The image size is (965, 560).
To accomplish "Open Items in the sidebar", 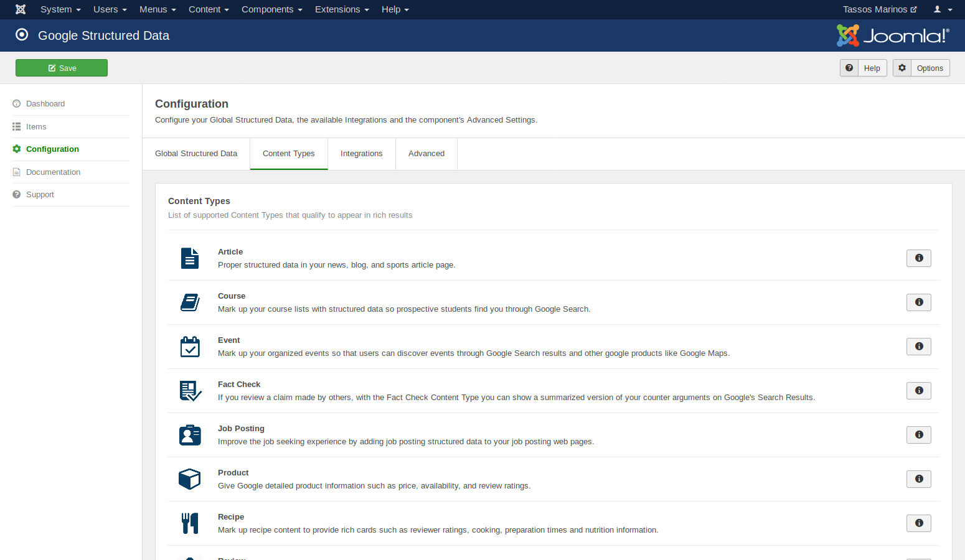I will tap(36, 126).
